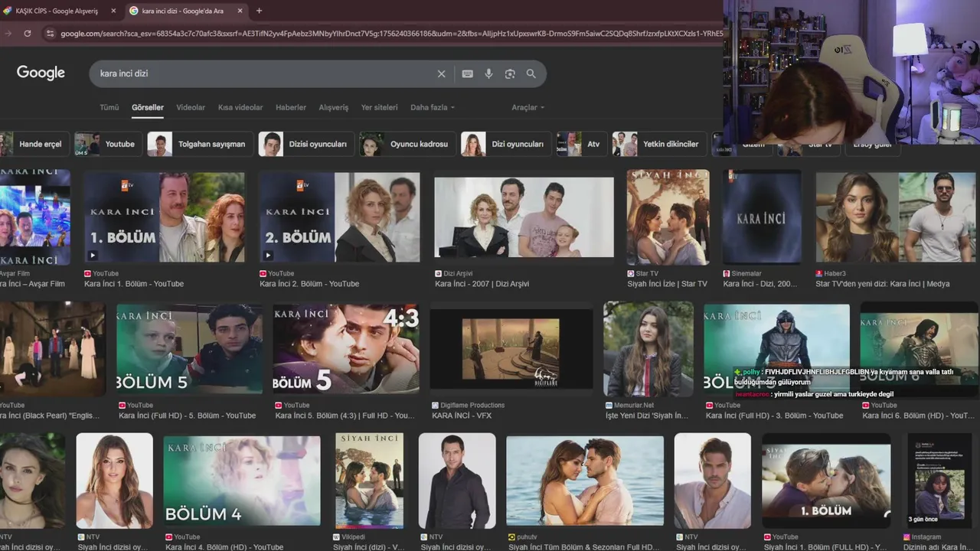
Task: Open the BÖLÜM 4 thumbnail
Action: point(242,481)
